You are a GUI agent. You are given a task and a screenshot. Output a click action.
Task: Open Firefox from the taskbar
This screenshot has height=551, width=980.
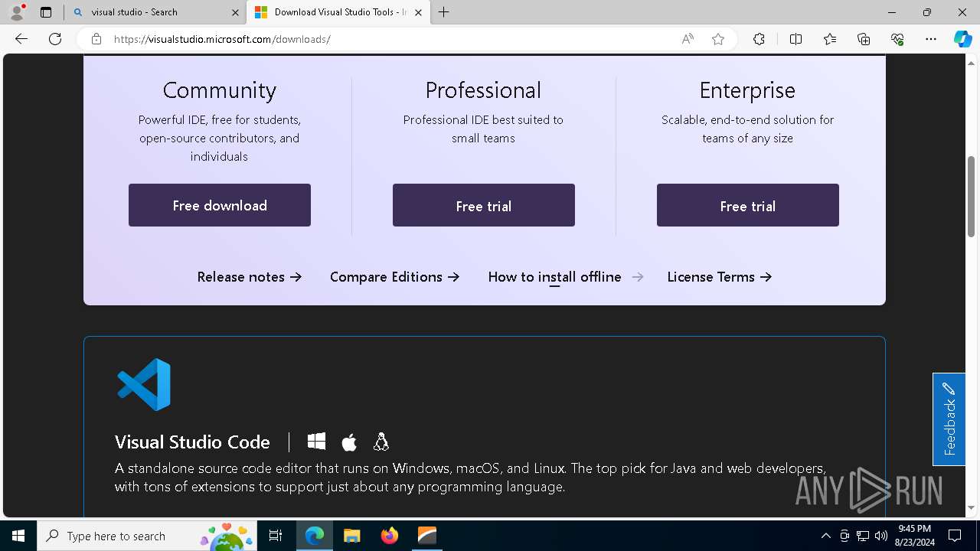(x=390, y=536)
